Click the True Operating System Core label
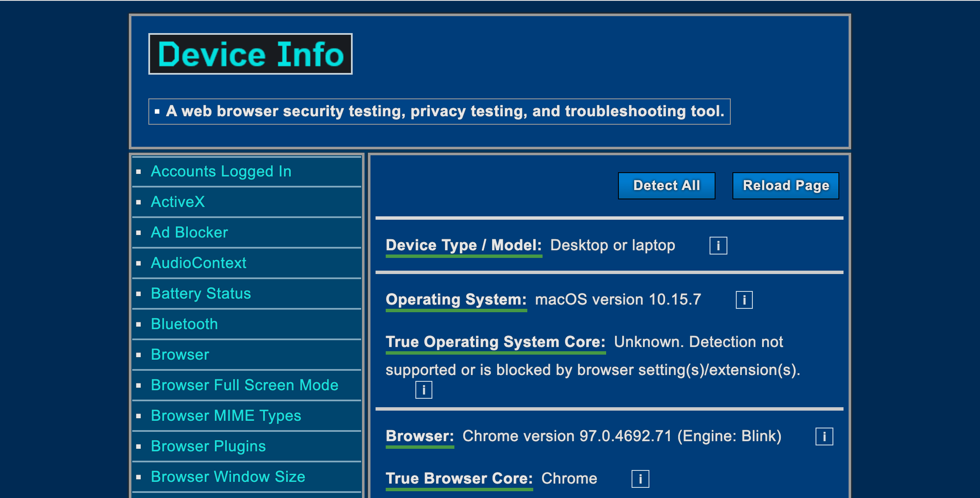Viewport: 980px width, 498px height. 495,342
